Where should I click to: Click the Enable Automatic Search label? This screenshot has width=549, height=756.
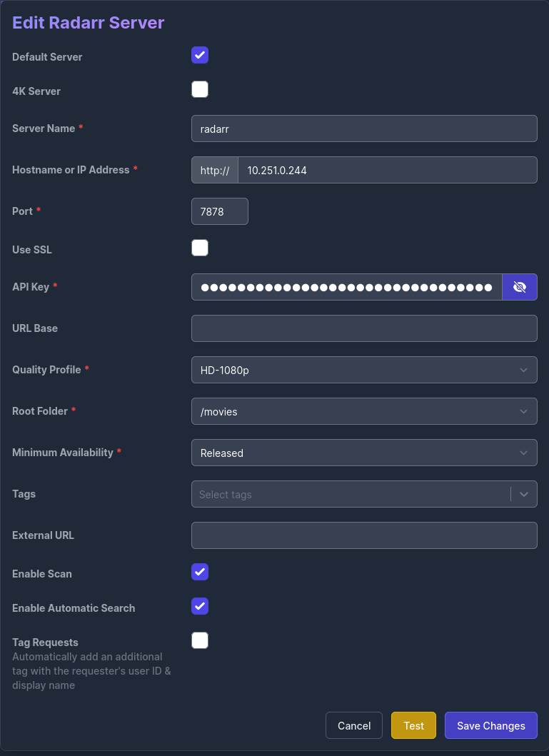pyautogui.click(x=74, y=608)
